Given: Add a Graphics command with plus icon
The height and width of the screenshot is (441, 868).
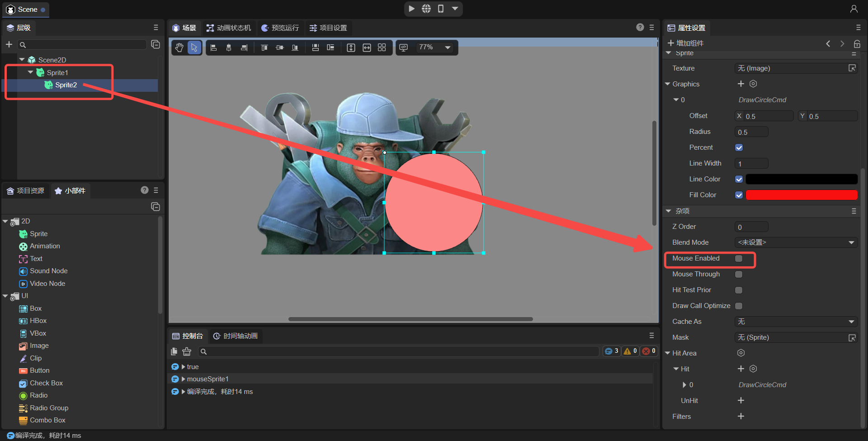Looking at the screenshot, I should tap(741, 84).
